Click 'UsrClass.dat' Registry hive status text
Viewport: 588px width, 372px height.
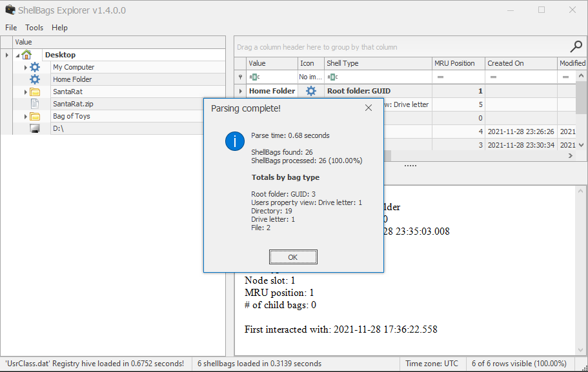pos(94,364)
